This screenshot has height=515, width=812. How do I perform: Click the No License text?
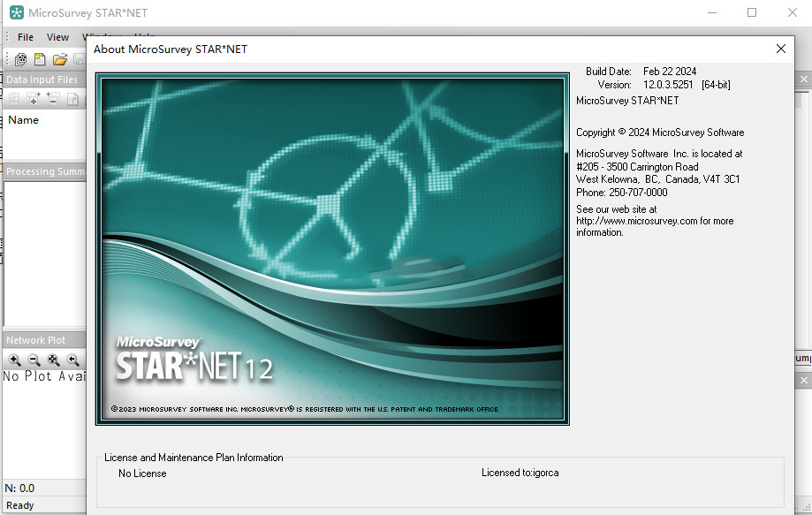pyautogui.click(x=142, y=473)
